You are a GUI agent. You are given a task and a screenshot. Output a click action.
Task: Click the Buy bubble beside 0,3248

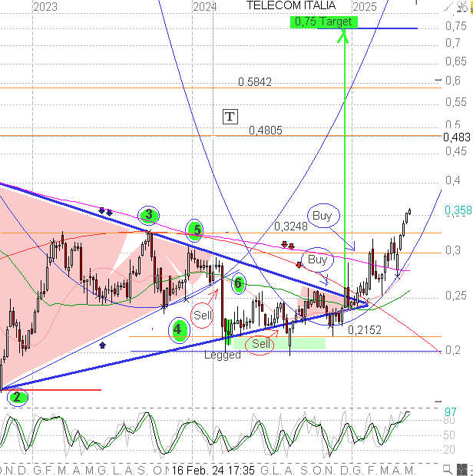click(x=323, y=216)
